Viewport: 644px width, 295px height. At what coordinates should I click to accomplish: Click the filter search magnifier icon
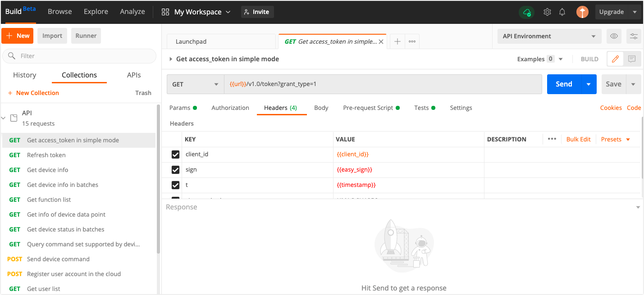pos(12,56)
